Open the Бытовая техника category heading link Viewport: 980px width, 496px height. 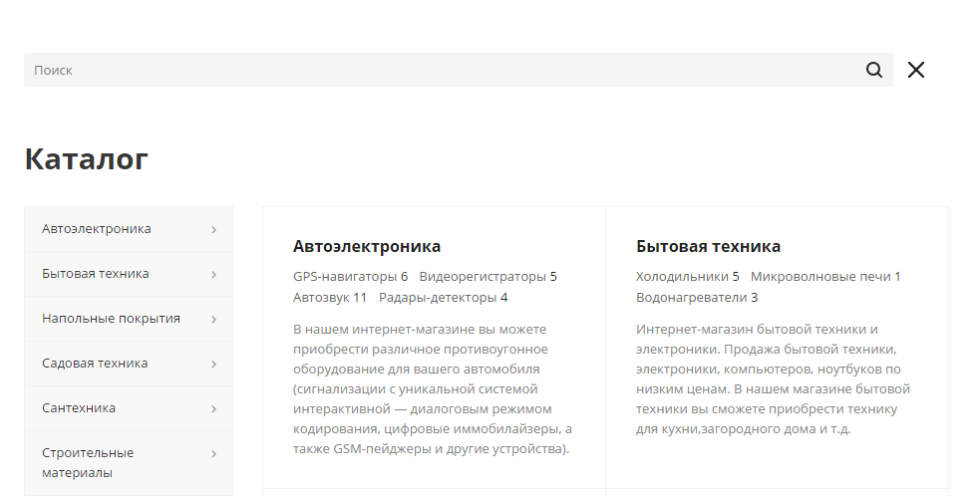(708, 246)
